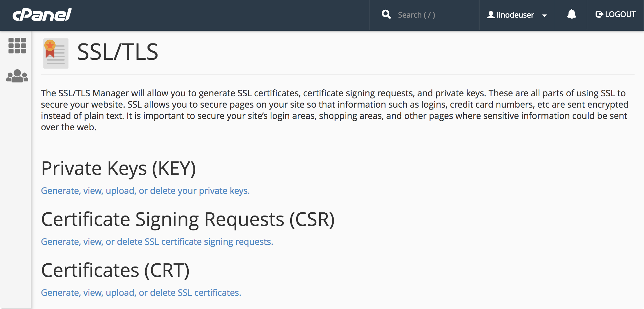Open the SSL certificates management link

(x=141, y=292)
